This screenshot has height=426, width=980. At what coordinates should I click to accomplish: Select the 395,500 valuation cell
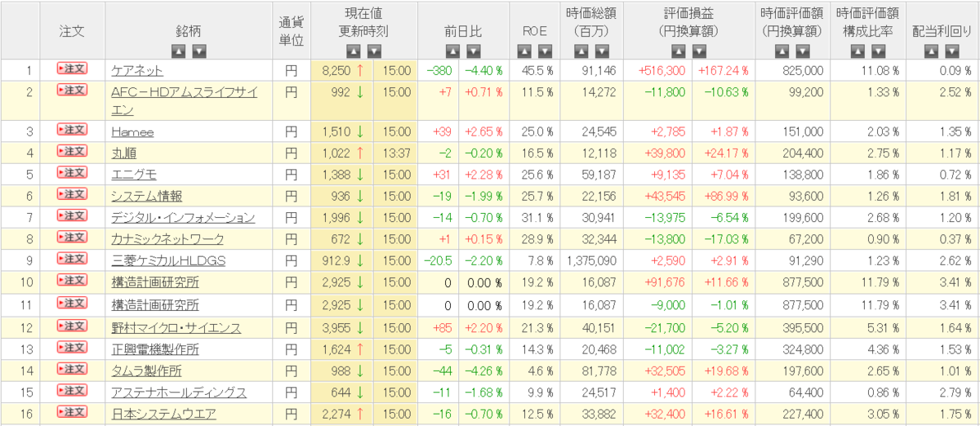coord(794,328)
